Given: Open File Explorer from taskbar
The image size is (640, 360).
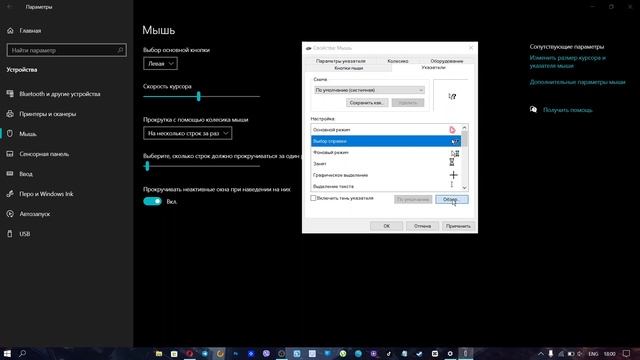Looking at the screenshot, I should 159,353.
